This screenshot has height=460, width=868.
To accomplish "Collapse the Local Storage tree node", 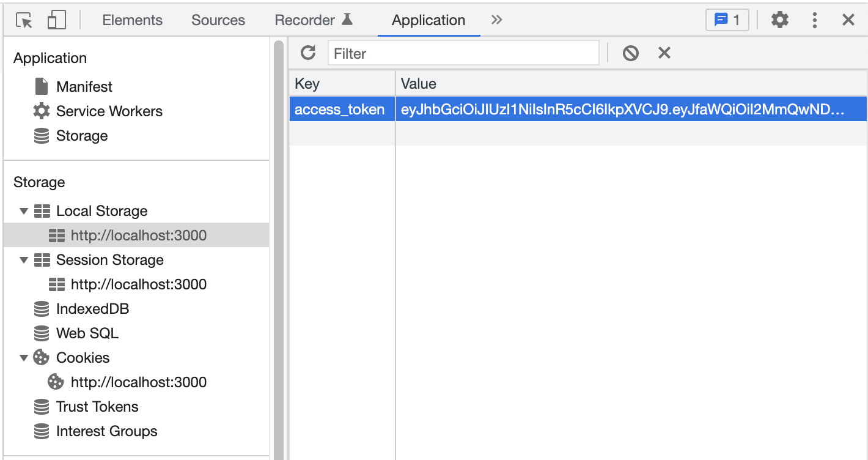I will coord(24,211).
